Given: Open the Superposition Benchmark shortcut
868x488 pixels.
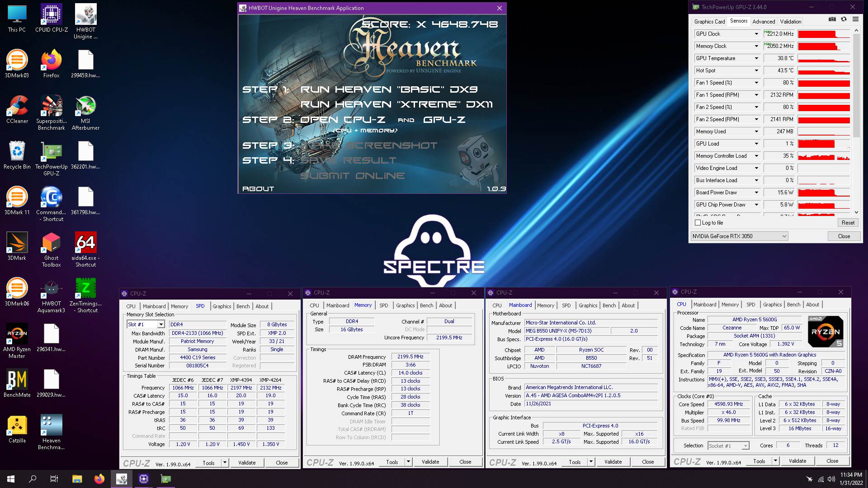Looking at the screenshot, I should pos(52,113).
